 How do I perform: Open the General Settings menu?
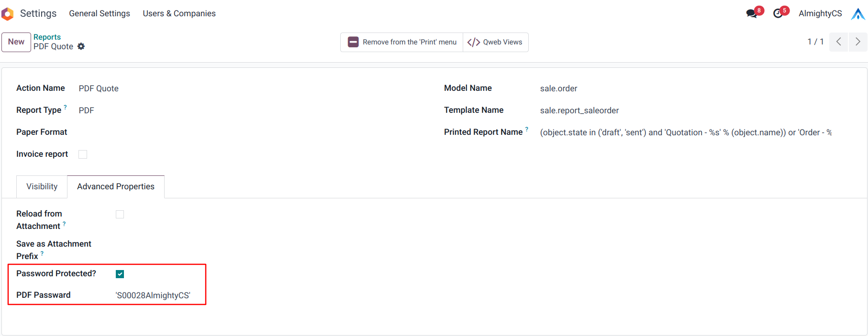tap(100, 13)
